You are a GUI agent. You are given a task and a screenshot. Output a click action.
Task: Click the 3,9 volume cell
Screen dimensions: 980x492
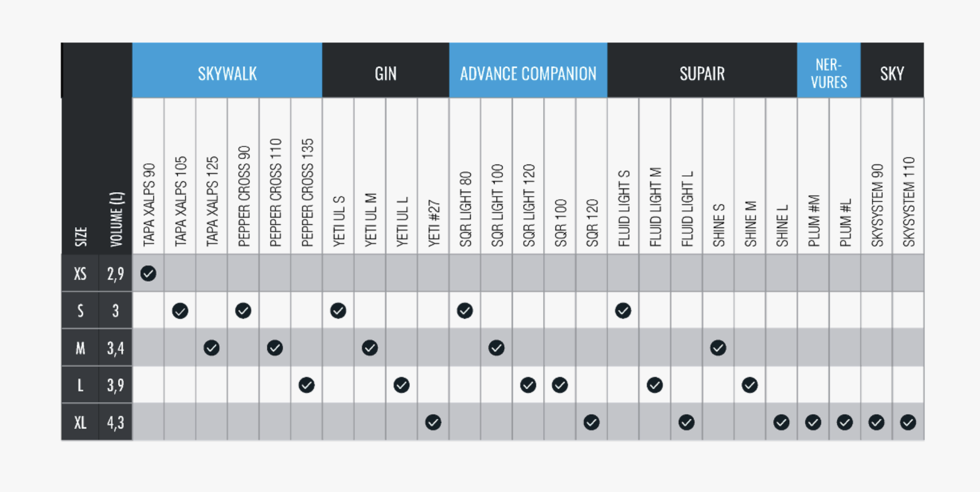point(115,385)
